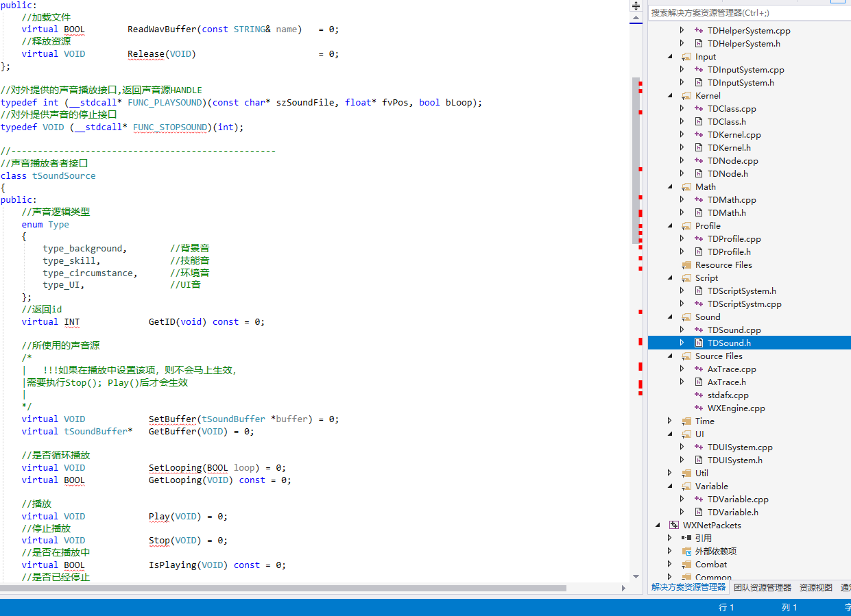This screenshot has height=616, width=851.
Task: Click the 引用 references icon
Action: pos(686,539)
